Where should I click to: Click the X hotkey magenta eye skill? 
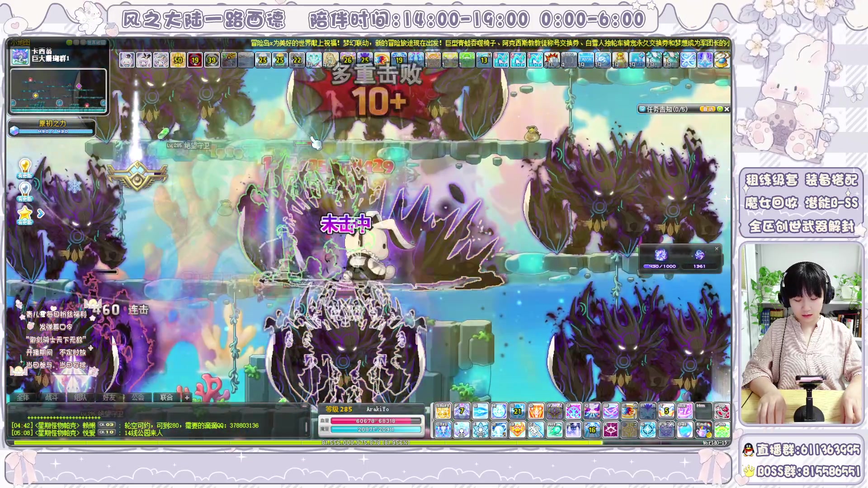[610, 430]
